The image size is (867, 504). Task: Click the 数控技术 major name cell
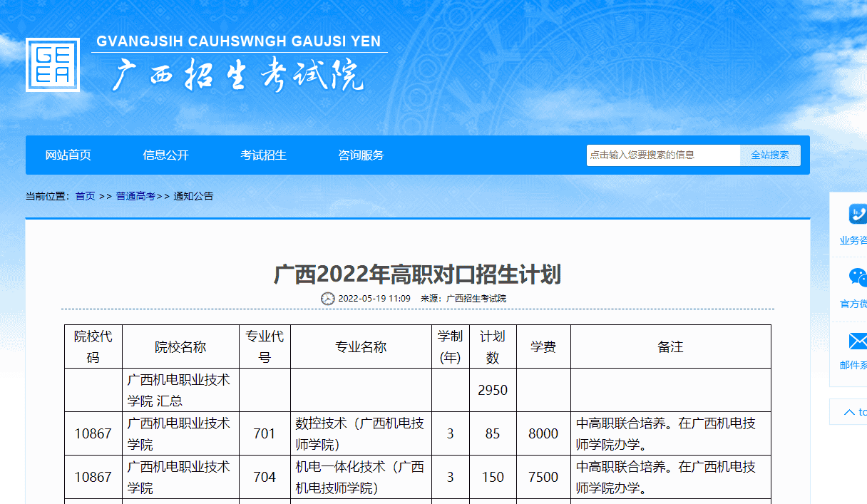361,433
